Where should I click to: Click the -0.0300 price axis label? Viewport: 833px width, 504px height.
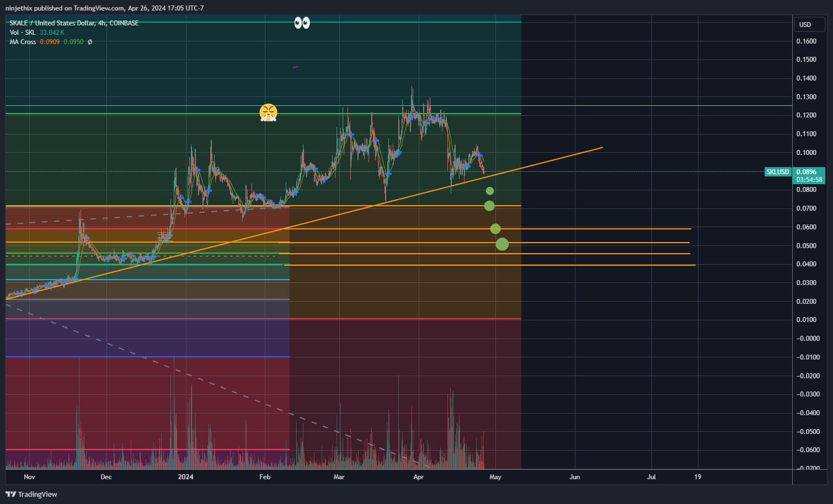[x=808, y=394]
